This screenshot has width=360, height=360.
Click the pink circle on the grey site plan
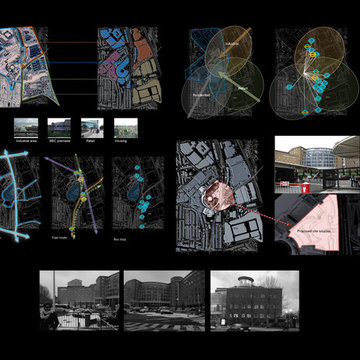(219, 196)
